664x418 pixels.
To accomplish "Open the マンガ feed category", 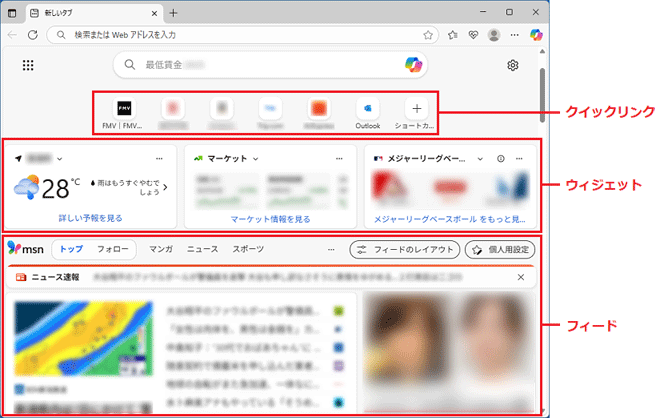I will pyautogui.click(x=161, y=249).
